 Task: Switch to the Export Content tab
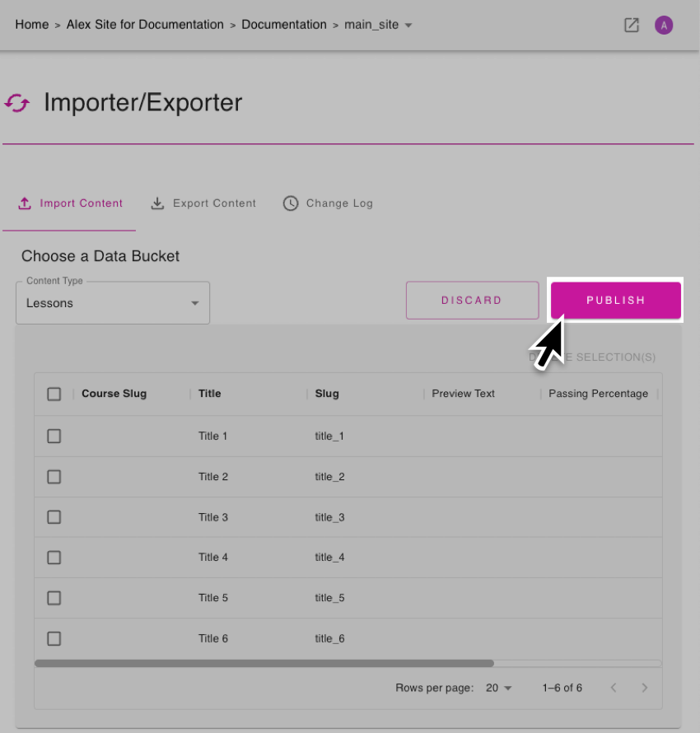point(214,203)
